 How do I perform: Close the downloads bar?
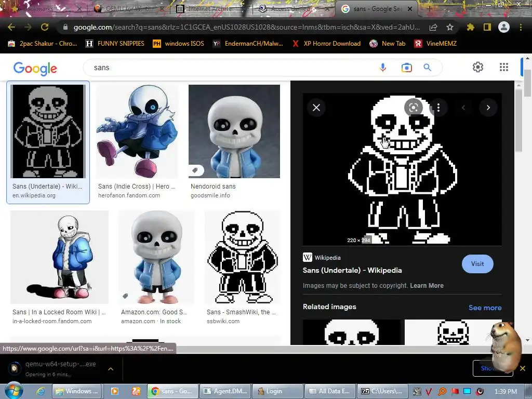523,368
